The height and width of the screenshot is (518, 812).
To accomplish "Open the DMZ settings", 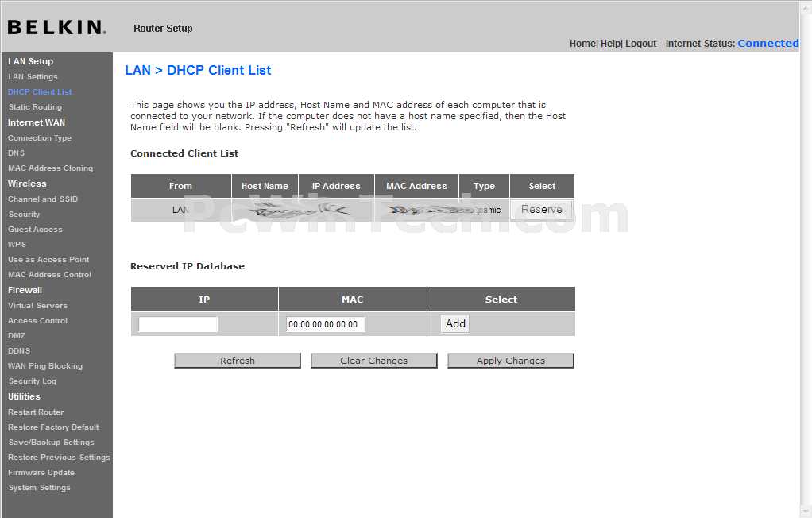I will tap(17, 335).
